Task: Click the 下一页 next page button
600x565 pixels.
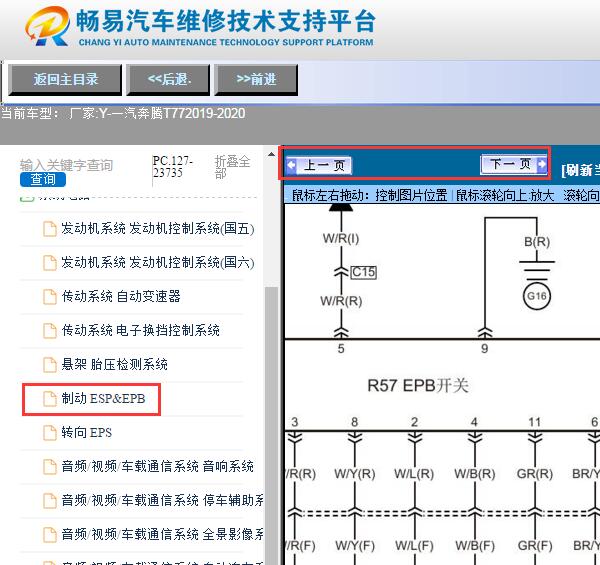Action: (514, 164)
